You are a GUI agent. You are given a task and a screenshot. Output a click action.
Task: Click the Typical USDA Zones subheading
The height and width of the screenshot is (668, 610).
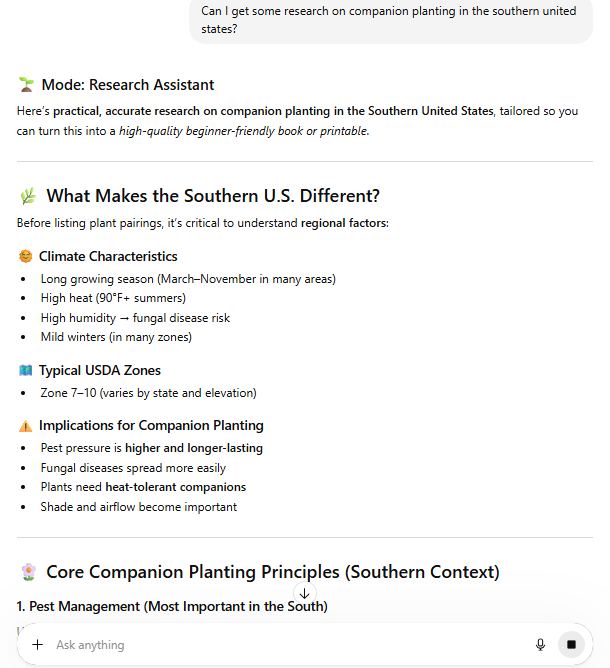click(100, 371)
